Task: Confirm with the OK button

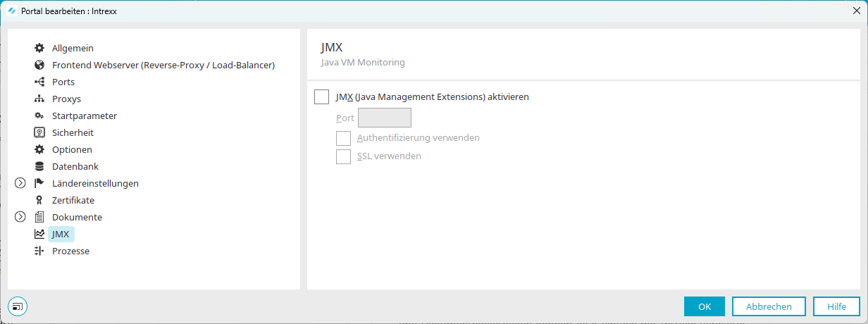Action: 704,306
